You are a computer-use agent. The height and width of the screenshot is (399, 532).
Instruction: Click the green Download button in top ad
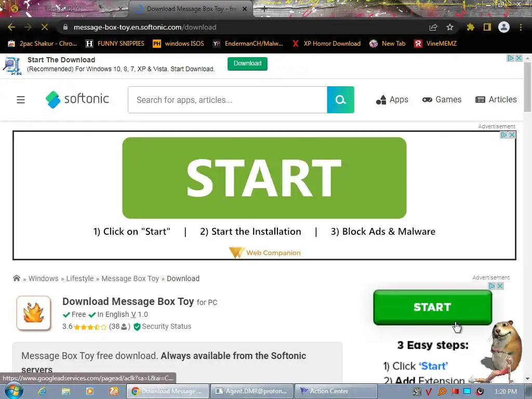pyautogui.click(x=247, y=63)
